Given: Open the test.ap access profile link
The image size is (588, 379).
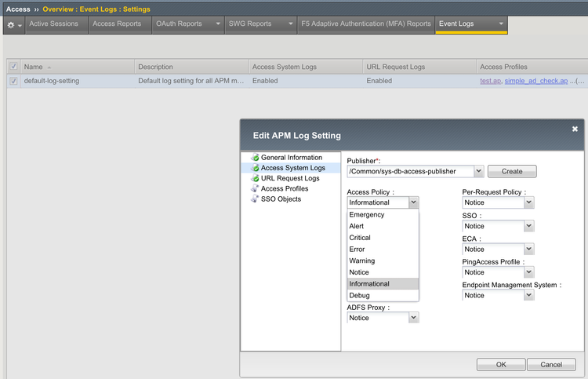Looking at the screenshot, I should pos(490,81).
